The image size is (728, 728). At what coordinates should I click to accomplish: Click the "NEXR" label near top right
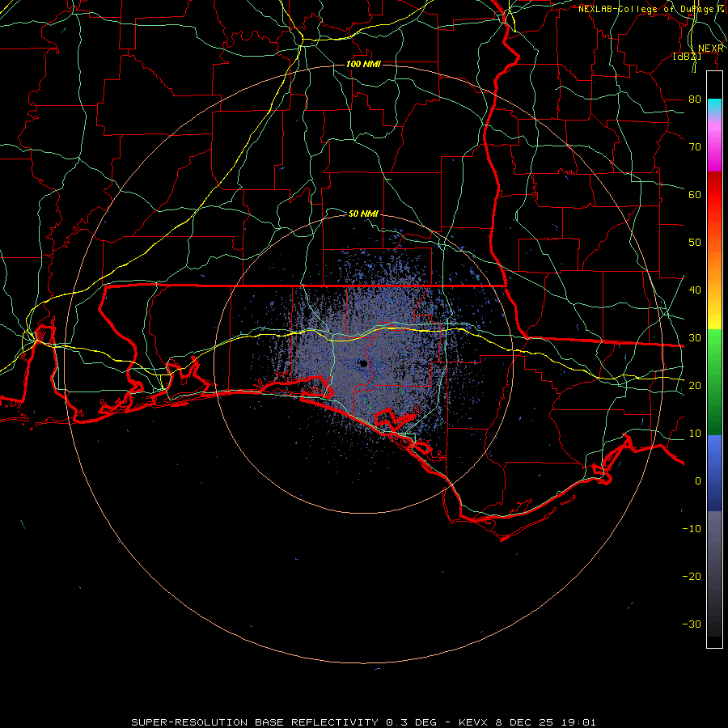710,49
